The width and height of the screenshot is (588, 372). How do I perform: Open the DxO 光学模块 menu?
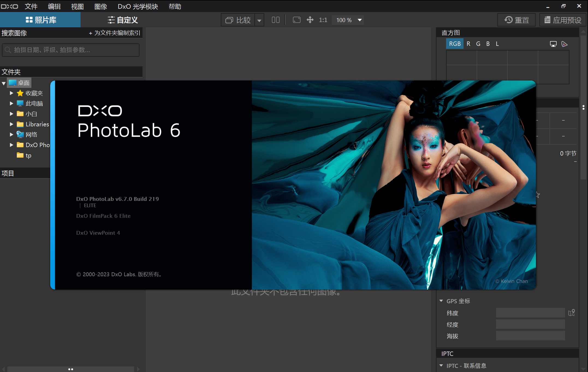coord(138,6)
